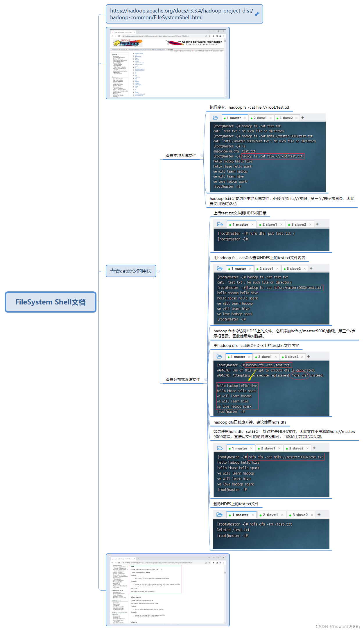Image resolution: width=364 pixels, height=631 pixels.
Task: Close 3 slave2 tab in 'hadoop dfs -cat' terminal
Action: [302, 357]
